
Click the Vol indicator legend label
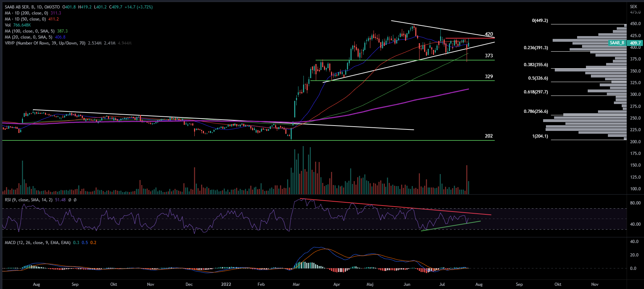[x=8, y=25]
